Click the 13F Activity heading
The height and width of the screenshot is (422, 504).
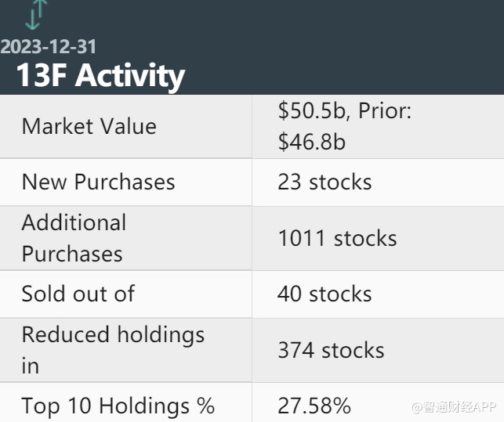(100, 76)
